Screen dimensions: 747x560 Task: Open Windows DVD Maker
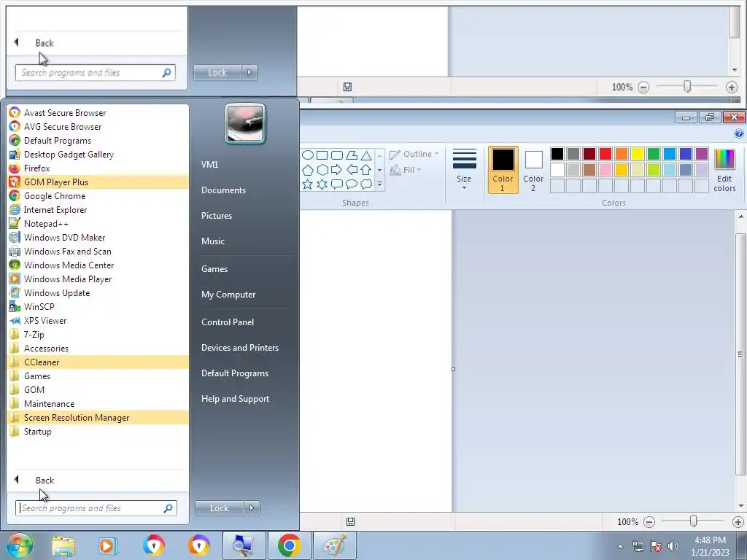coord(98,237)
